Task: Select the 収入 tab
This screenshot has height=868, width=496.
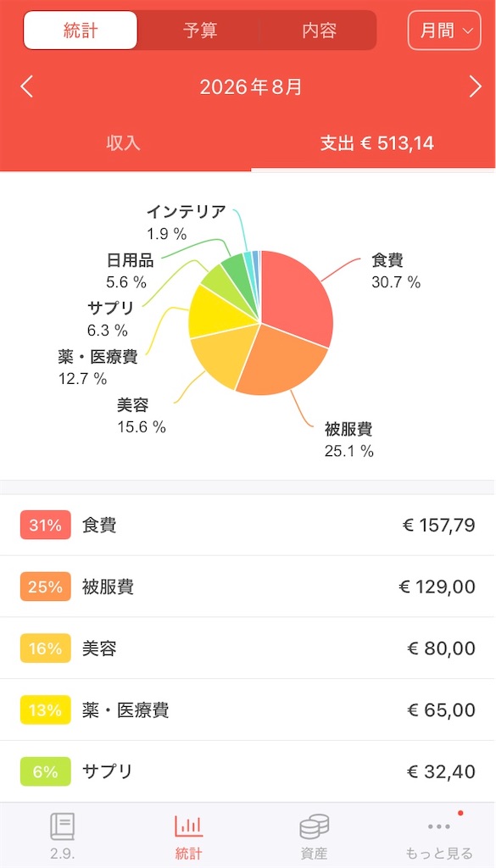Action: (124, 143)
